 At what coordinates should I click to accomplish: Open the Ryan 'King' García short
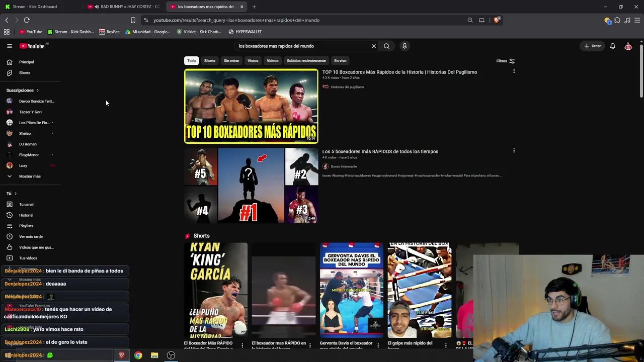click(216, 291)
